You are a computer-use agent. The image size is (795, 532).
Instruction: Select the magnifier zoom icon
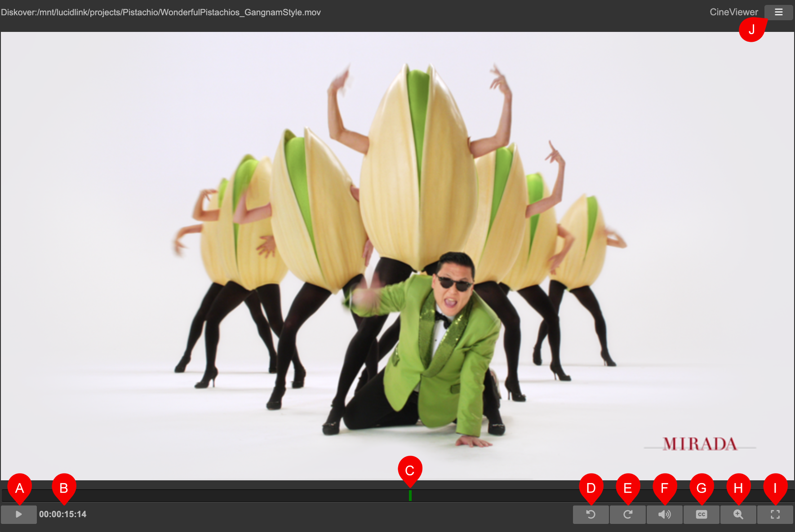pyautogui.click(x=738, y=514)
